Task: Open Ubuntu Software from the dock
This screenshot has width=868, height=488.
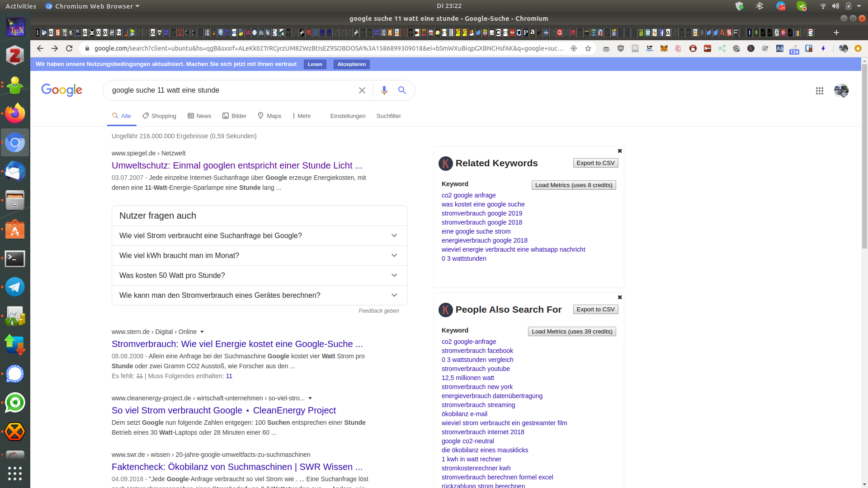Action: tap(15, 230)
